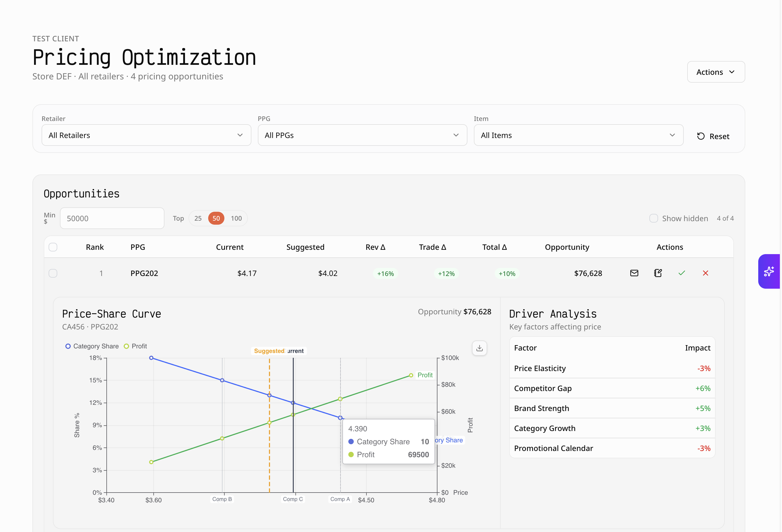
Task: Click the email icon for PPG202
Action: pyautogui.click(x=634, y=273)
